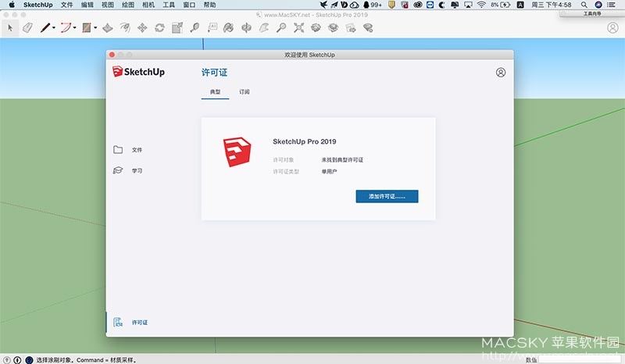This screenshot has width=625, height=364.
Task: Click the AirPlay icon in menu bar
Action: pyautogui.click(x=468, y=5)
